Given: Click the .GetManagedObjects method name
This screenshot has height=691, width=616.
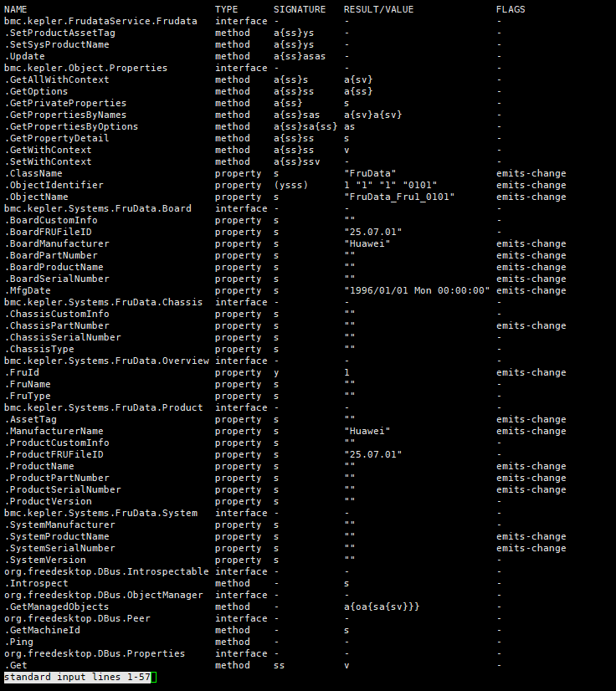Looking at the screenshot, I should 56,607.
